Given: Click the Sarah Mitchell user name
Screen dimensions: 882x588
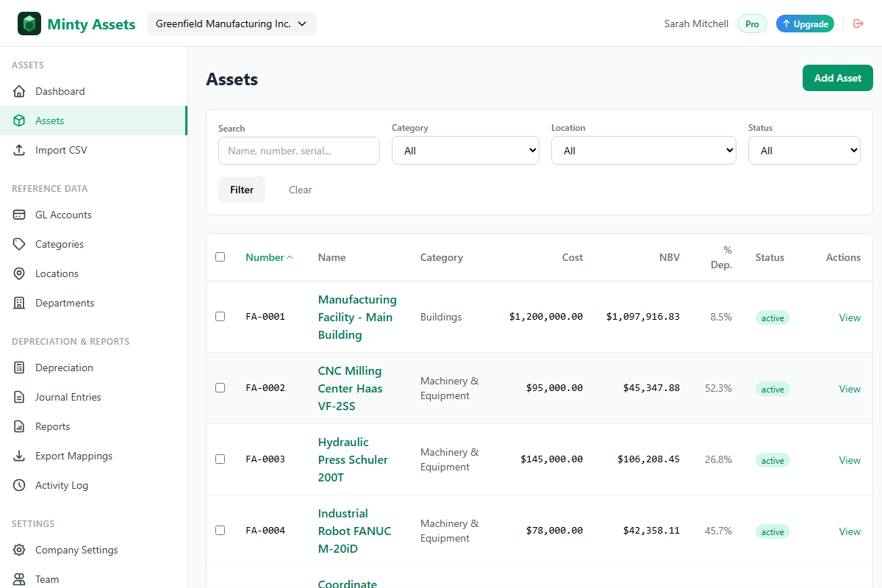Looking at the screenshot, I should tap(696, 24).
